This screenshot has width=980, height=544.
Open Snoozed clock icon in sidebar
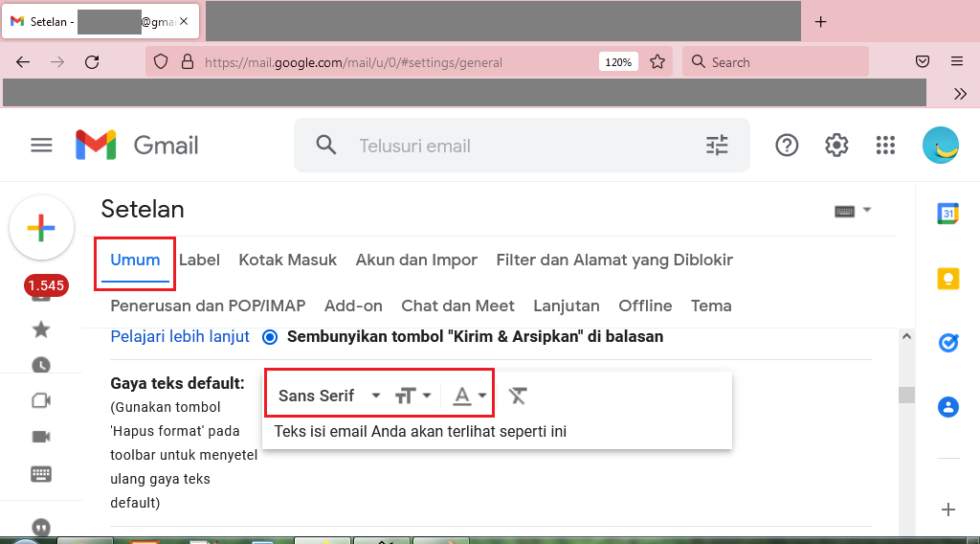point(41,365)
